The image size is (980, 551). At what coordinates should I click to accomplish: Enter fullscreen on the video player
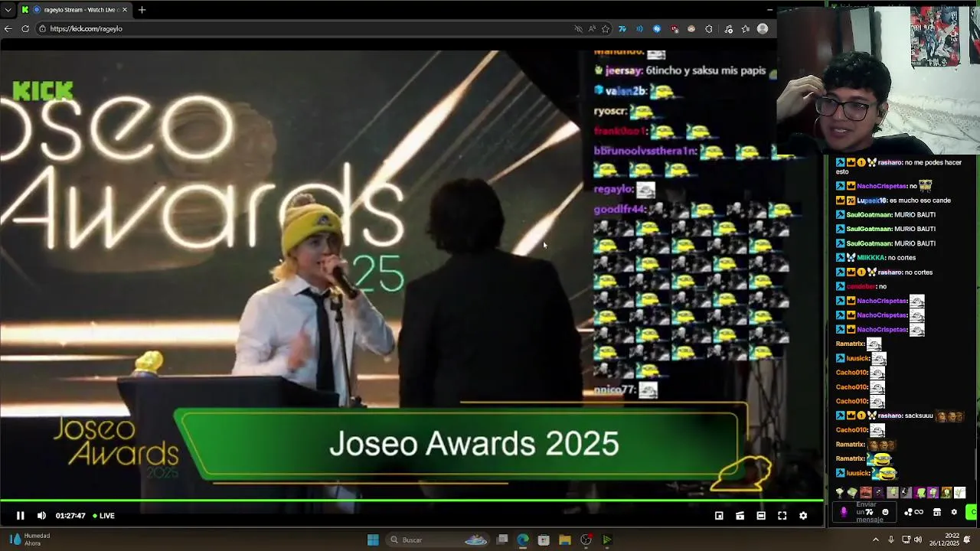point(782,516)
